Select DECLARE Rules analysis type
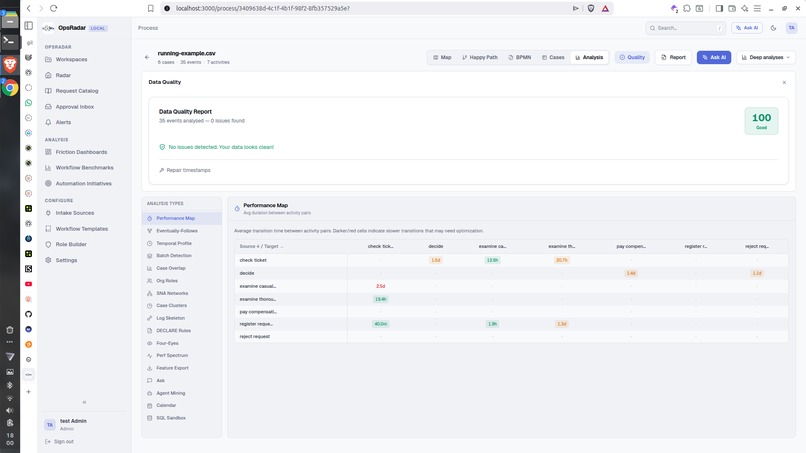The height and width of the screenshot is (453, 806). point(181,331)
